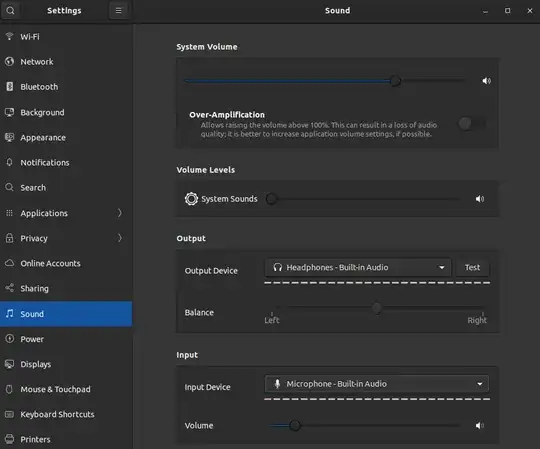Open the Output Device dropdown
The width and height of the screenshot is (540, 449).
pos(357,268)
